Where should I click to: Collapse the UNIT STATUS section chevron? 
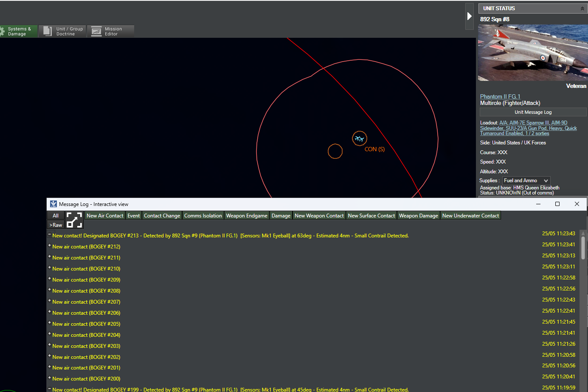(x=582, y=8)
